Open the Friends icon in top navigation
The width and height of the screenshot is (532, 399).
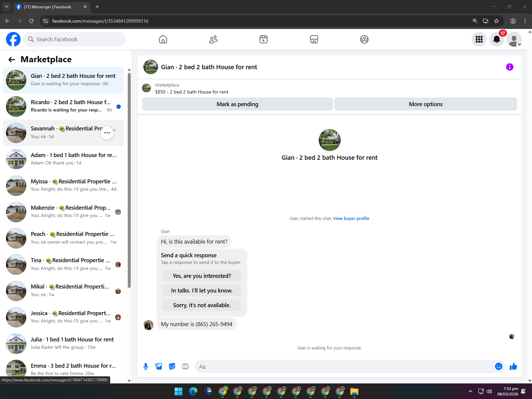(213, 39)
